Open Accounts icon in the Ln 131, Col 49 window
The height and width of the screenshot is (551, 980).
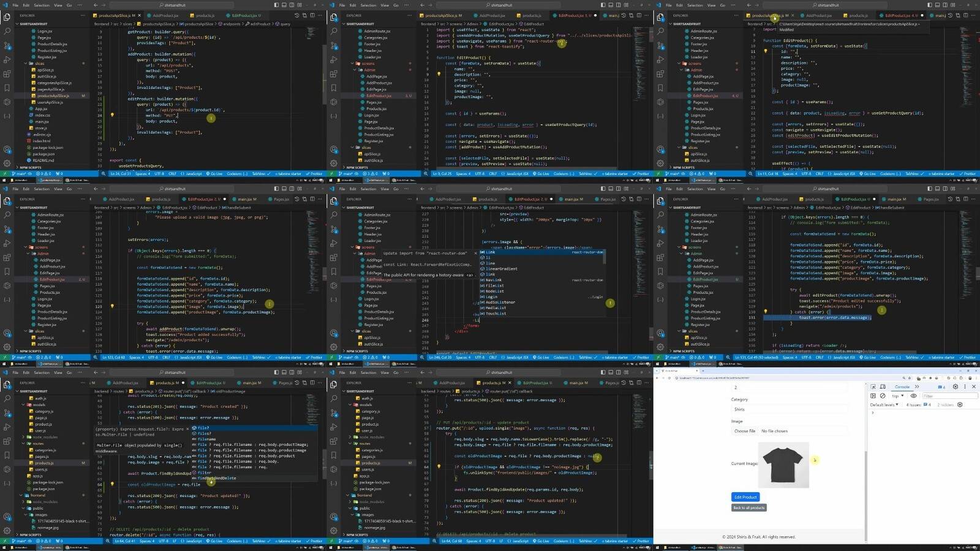[660, 333]
